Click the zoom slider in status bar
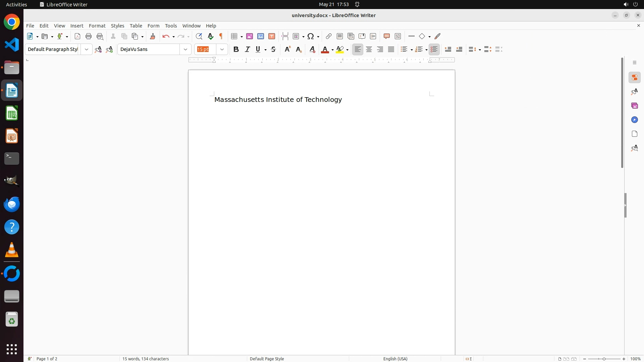644x362 pixels. (x=604, y=359)
